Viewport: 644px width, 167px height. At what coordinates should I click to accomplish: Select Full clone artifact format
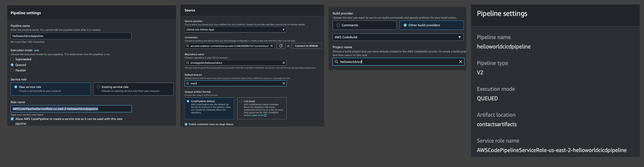pyautogui.click(x=262, y=108)
